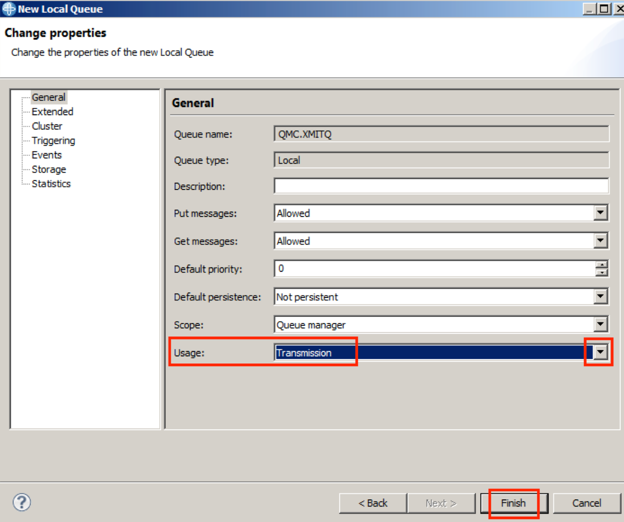Click into the Description text field
Screen dimensions: 624x522
click(441, 186)
